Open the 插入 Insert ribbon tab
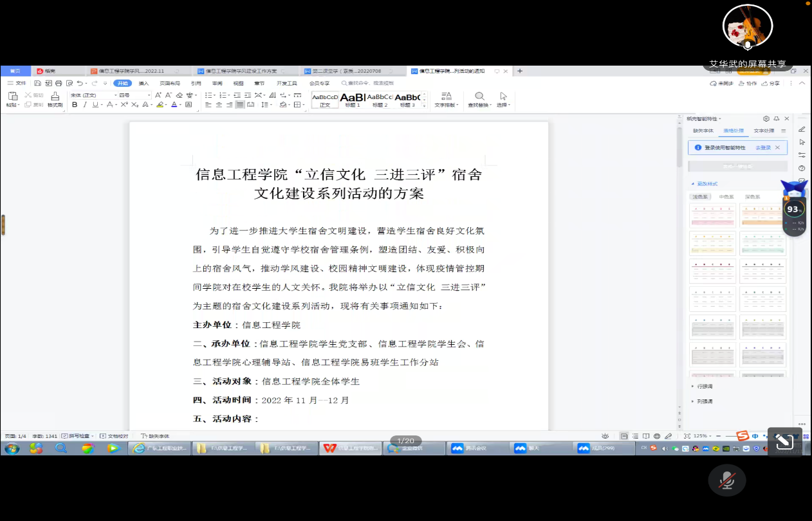812x521 pixels. pyautogui.click(x=143, y=83)
